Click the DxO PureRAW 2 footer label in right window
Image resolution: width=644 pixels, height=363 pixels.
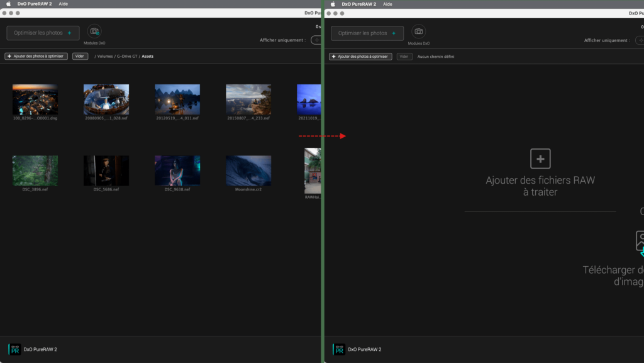tap(365, 349)
